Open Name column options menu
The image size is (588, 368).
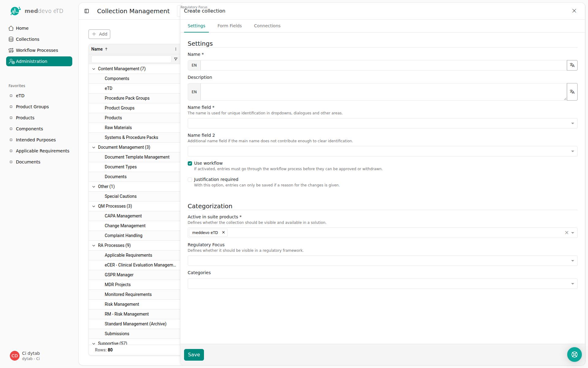(x=176, y=49)
